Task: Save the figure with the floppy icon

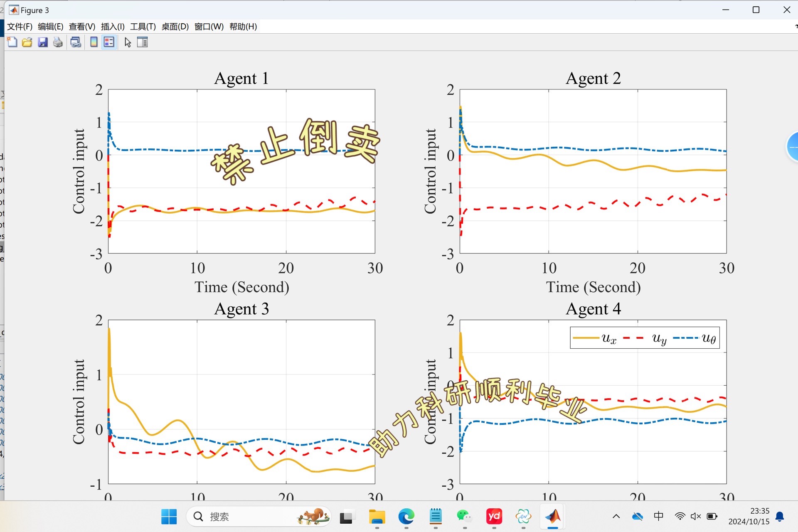Action: pyautogui.click(x=42, y=42)
